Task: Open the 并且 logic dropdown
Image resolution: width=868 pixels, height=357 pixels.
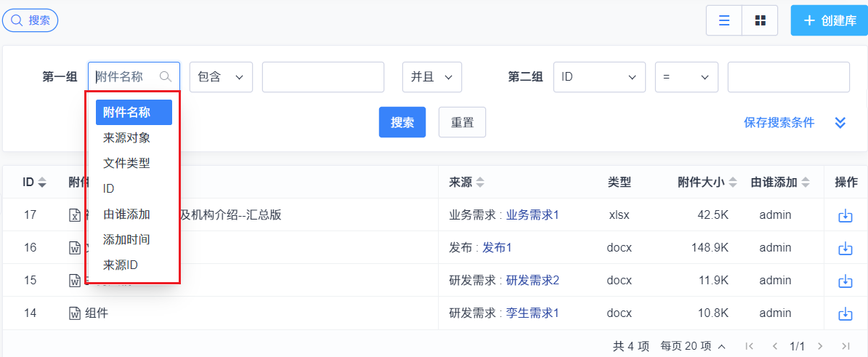Action: click(x=431, y=77)
